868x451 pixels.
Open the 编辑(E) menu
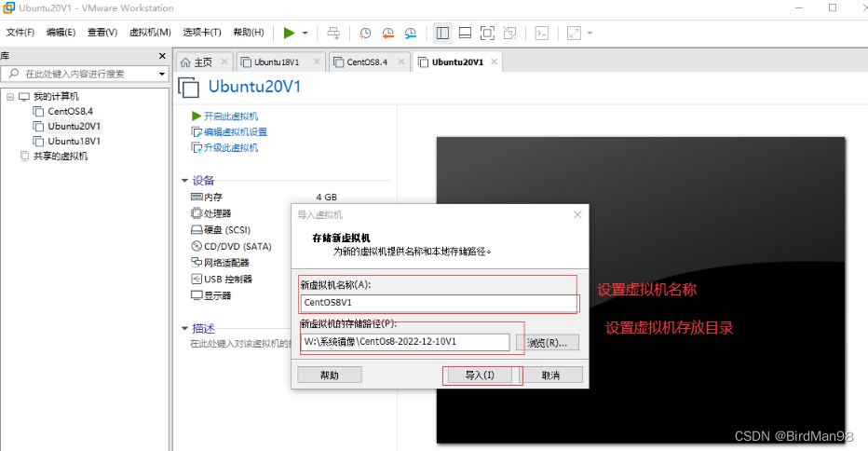point(61,33)
